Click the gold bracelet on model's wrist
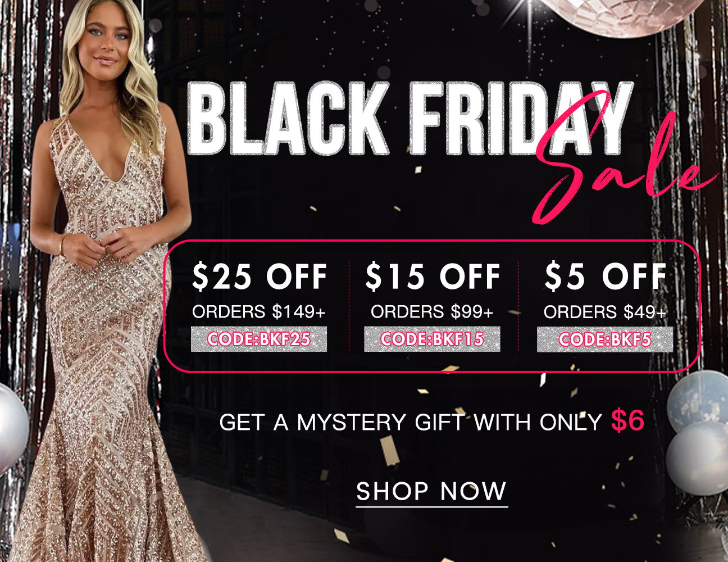 tap(63, 245)
